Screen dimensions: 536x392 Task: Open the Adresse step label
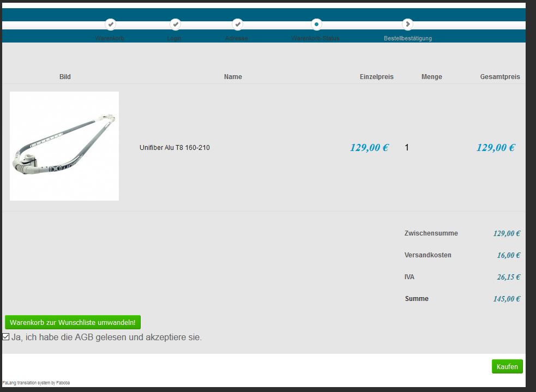coord(237,38)
